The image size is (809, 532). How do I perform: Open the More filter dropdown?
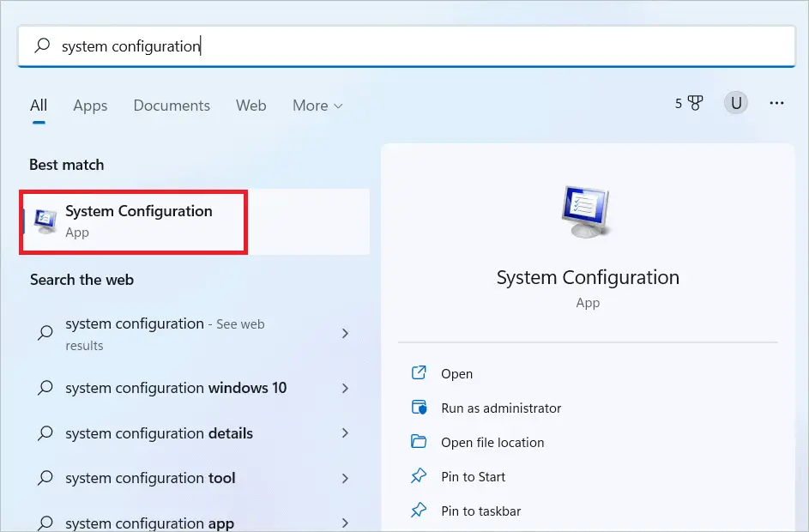317,105
